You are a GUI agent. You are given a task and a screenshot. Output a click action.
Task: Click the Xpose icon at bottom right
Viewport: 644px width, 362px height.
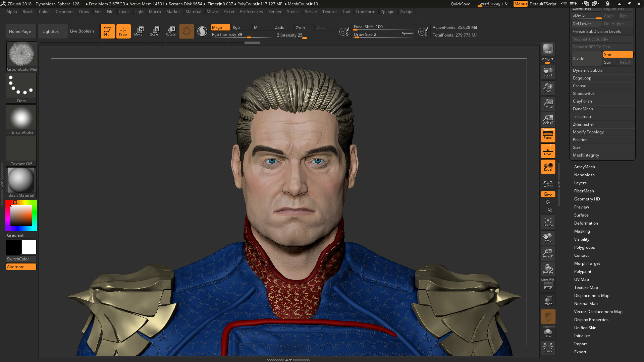click(548, 348)
